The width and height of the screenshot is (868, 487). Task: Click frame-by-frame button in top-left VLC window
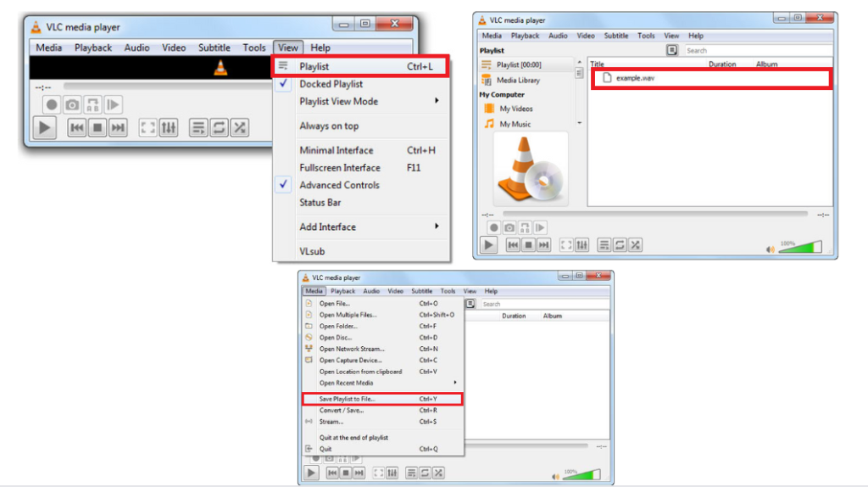113,104
